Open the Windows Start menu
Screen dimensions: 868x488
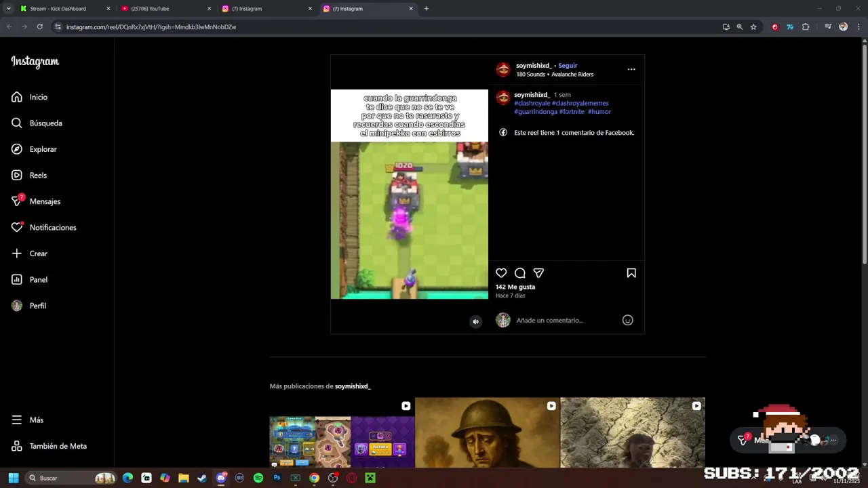(13, 478)
